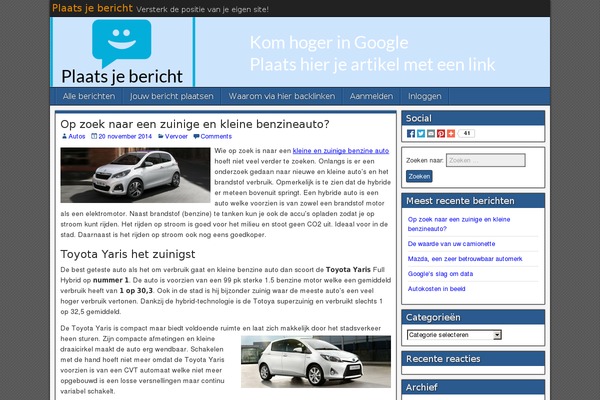This screenshot has width=600, height=400.
Task: Open the article title about zuinige benzineauto
Action: tap(195, 124)
